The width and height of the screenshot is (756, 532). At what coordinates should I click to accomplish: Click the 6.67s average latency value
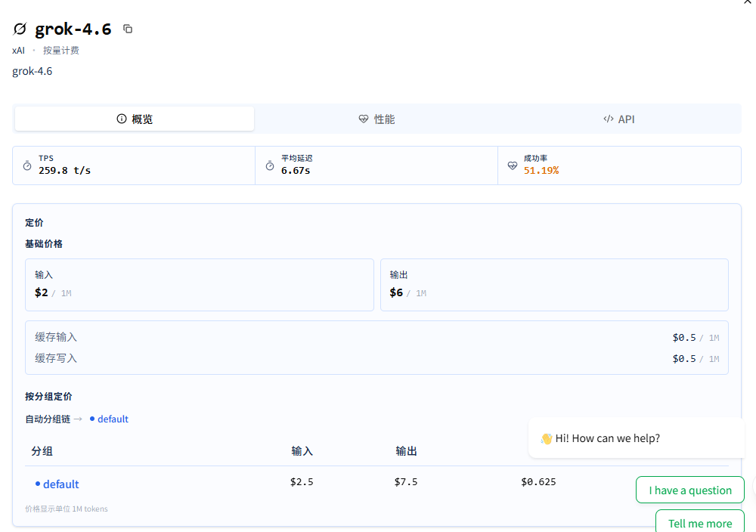296,171
